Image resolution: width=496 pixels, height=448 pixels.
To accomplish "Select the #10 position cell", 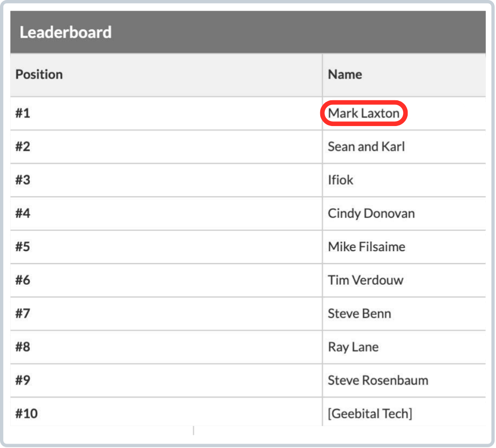I will 26,414.
